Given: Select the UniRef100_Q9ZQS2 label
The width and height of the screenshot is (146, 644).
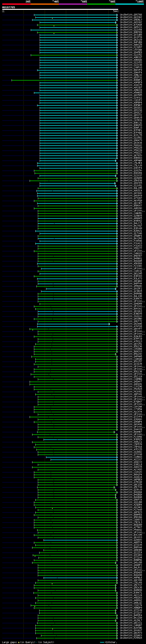Looking at the screenshot, I should (131, 108).
